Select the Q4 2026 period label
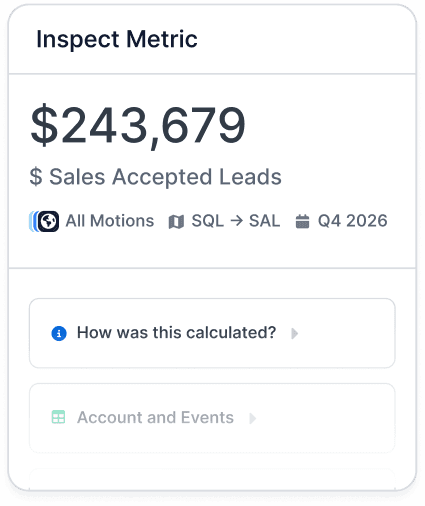 (x=353, y=221)
